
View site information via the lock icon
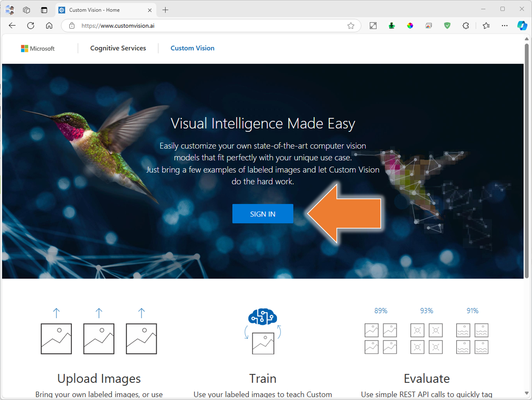point(72,26)
